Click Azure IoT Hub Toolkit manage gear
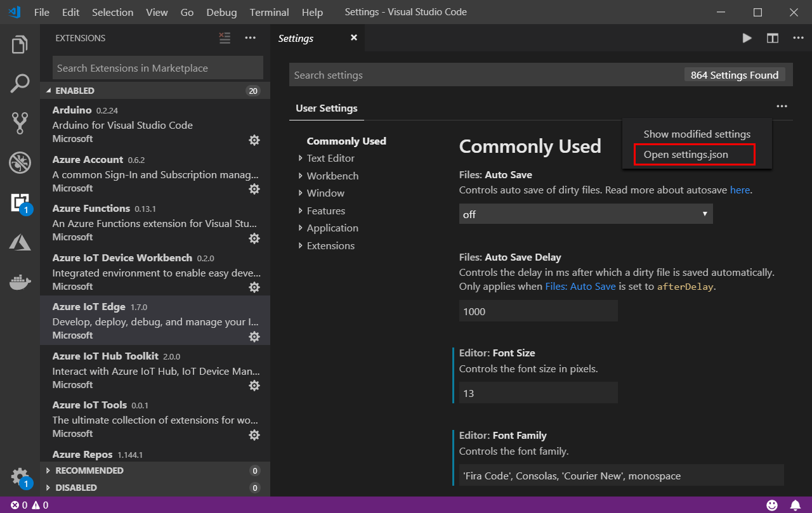This screenshot has height=513, width=812. pos(254,386)
